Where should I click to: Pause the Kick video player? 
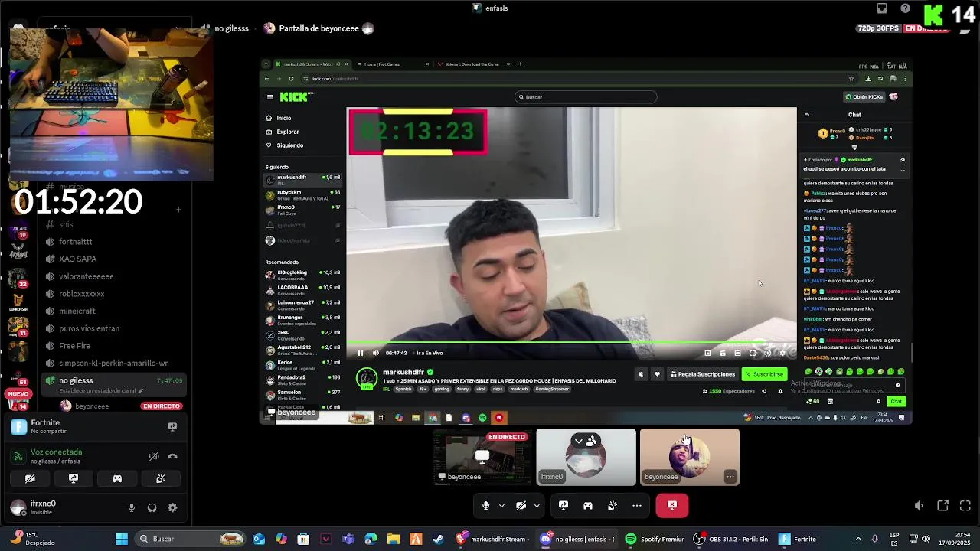click(x=361, y=353)
